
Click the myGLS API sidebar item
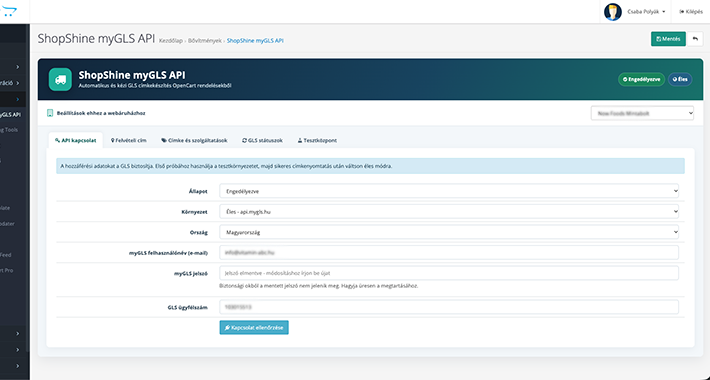click(x=11, y=115)
